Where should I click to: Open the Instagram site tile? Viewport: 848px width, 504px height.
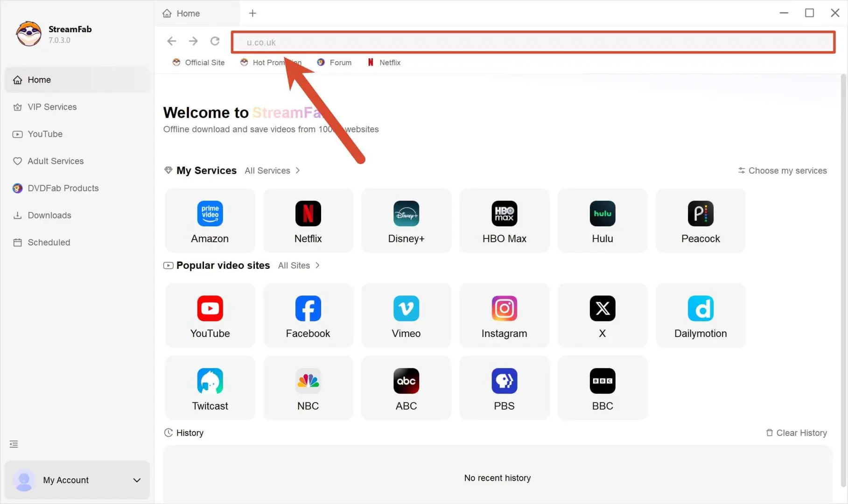pyautogui.click(x=504, y=315)
